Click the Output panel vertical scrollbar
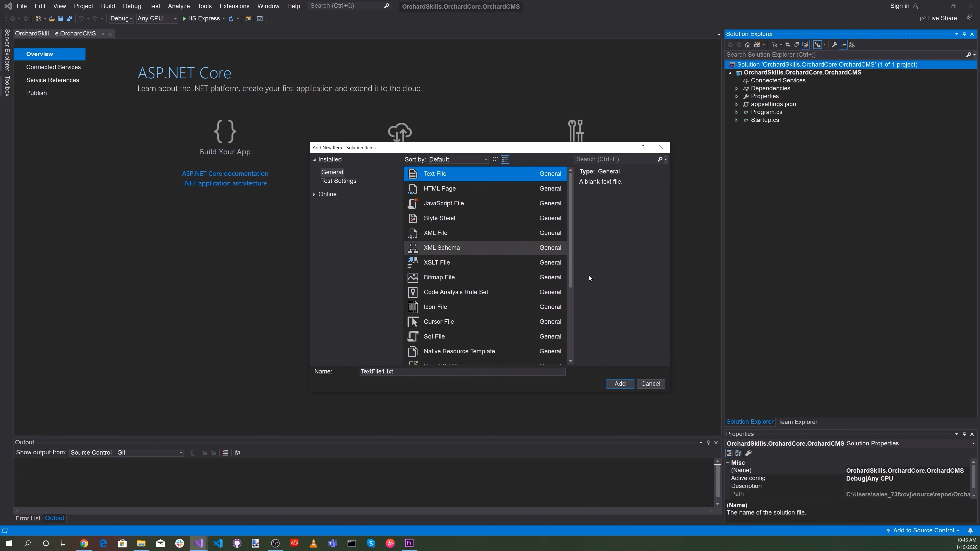 [717, 481]
